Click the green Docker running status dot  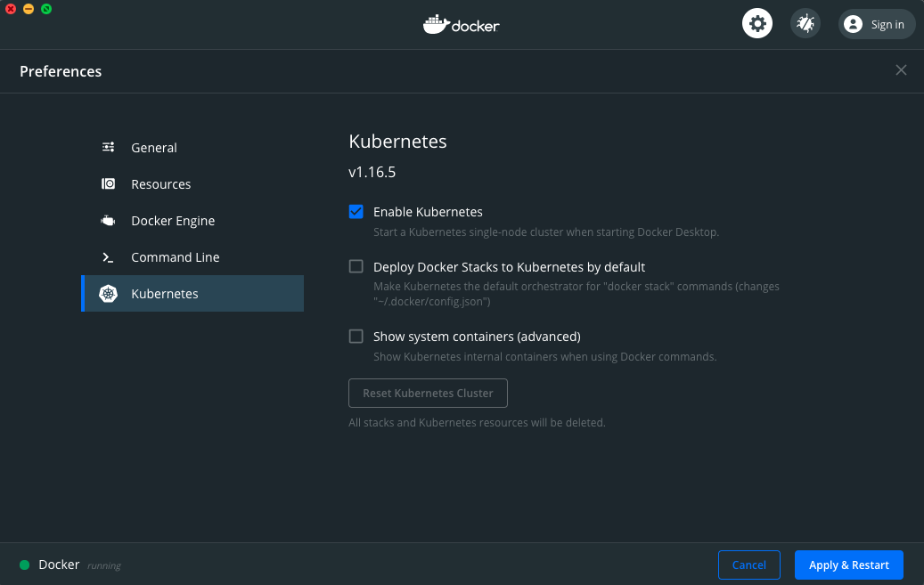(25, 565)
